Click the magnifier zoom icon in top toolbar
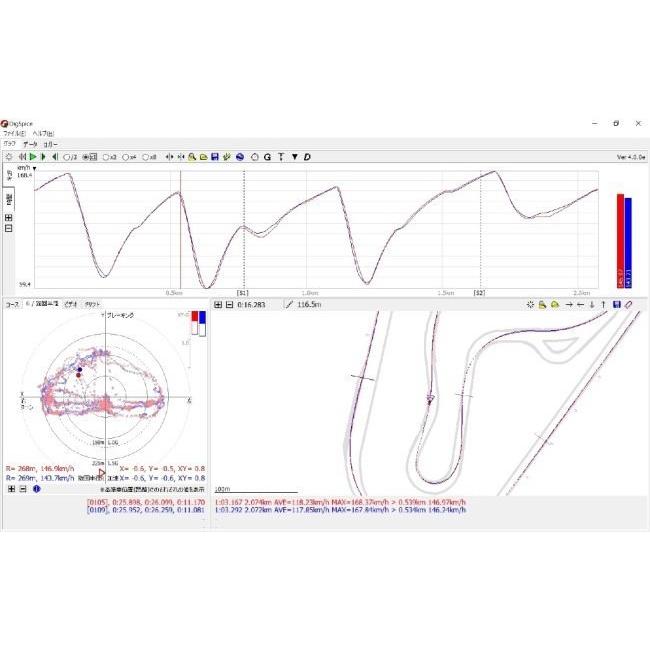This screenshot has width=650, height=650. (191, 157)
